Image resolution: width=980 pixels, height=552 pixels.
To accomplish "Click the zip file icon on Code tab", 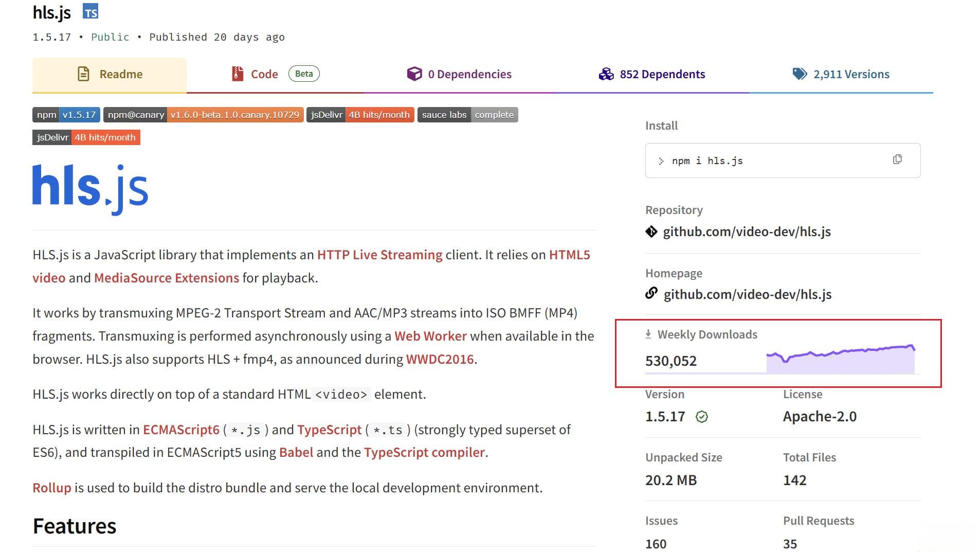I will 237,74.
